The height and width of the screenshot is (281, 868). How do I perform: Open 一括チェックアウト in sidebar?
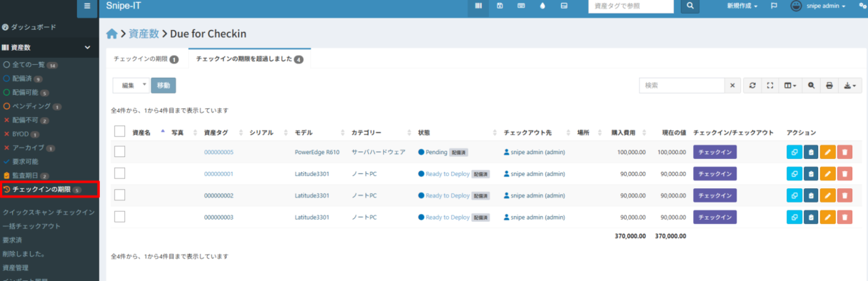[x=32, y=226]
